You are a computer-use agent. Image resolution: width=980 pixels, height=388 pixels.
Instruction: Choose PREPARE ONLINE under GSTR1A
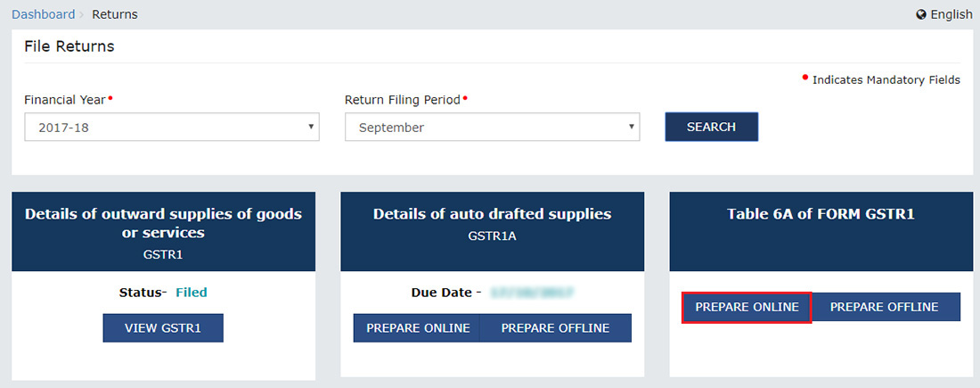(x=418, y=328)
